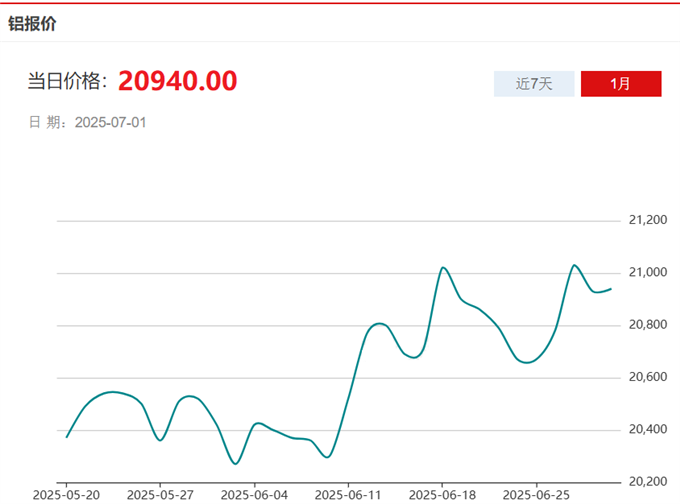The width and height of the screenshot is (680, 504).
Task: Click the 20,800 y-axis label
Action: 645,325
